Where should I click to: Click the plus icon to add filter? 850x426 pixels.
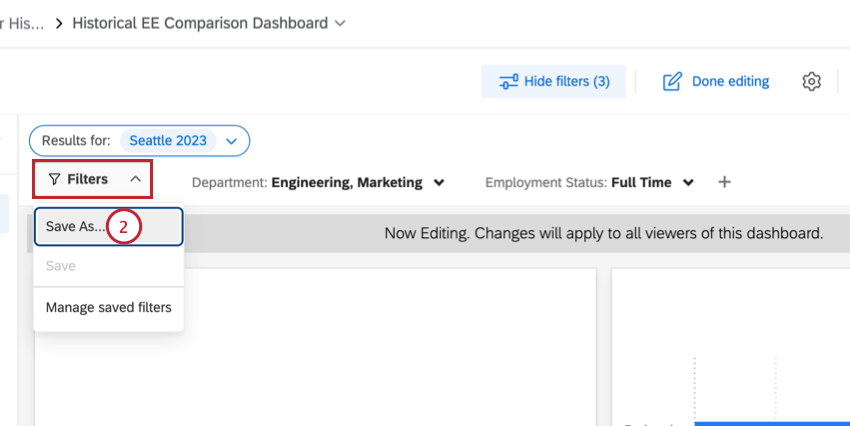coord(725,182)
